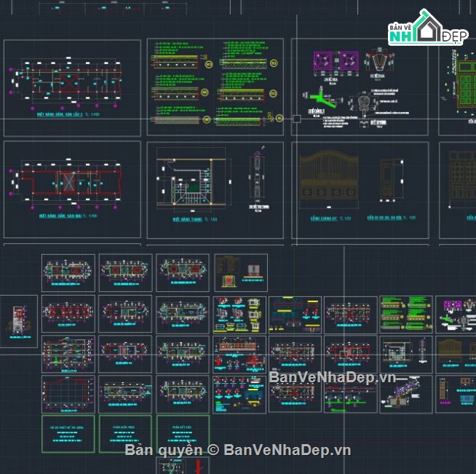
Task: Select the red downward arrow at bottom
Action: tap(197, 466)
